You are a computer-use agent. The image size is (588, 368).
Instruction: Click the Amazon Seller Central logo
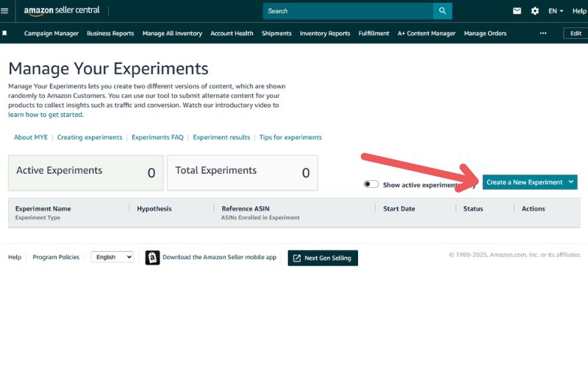[x=62, y=11]
